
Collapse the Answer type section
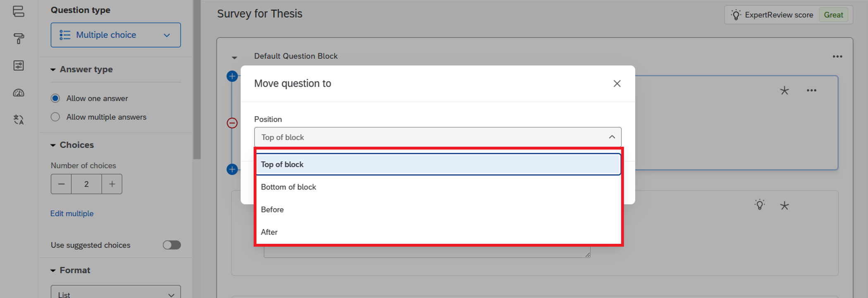tap(53, 70)
